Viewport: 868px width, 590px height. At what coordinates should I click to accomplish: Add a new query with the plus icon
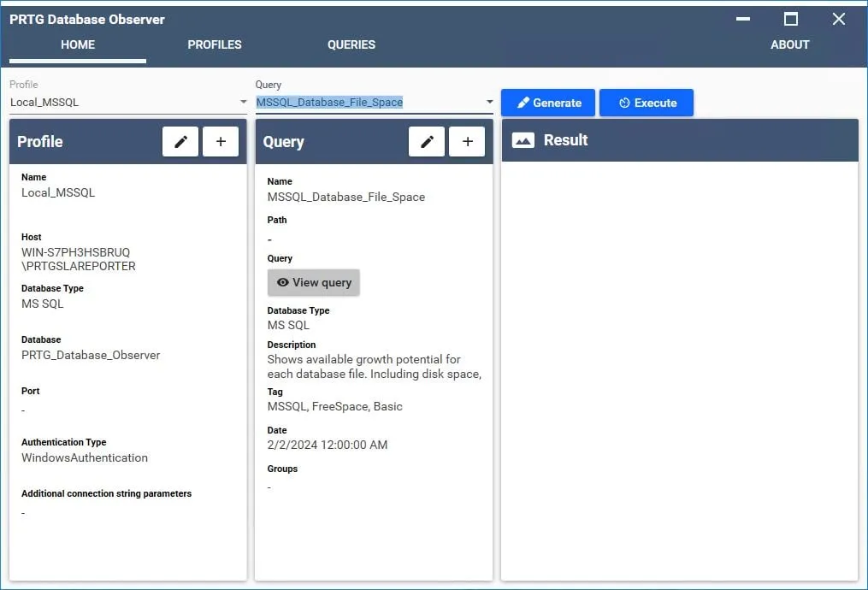[x=467, y=142]
